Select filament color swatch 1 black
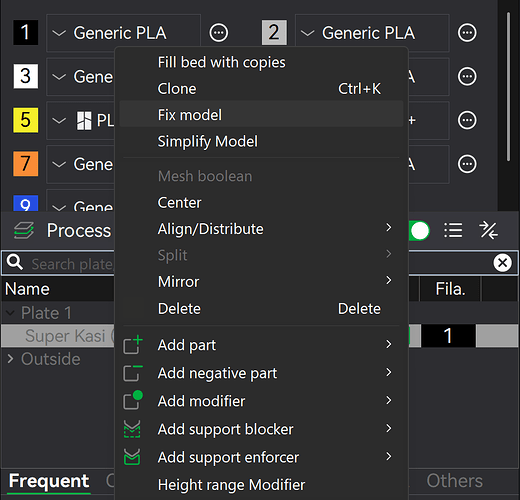This screenshot has width=520, height=500. (26, 33)
